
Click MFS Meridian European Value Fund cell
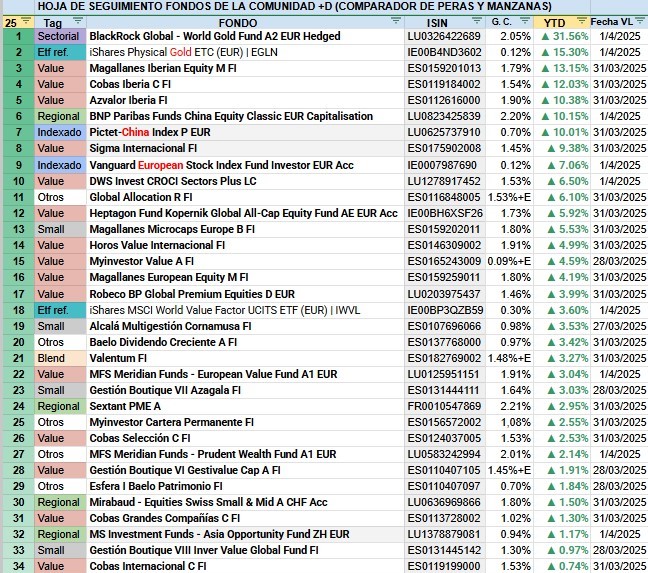point(245,374)
